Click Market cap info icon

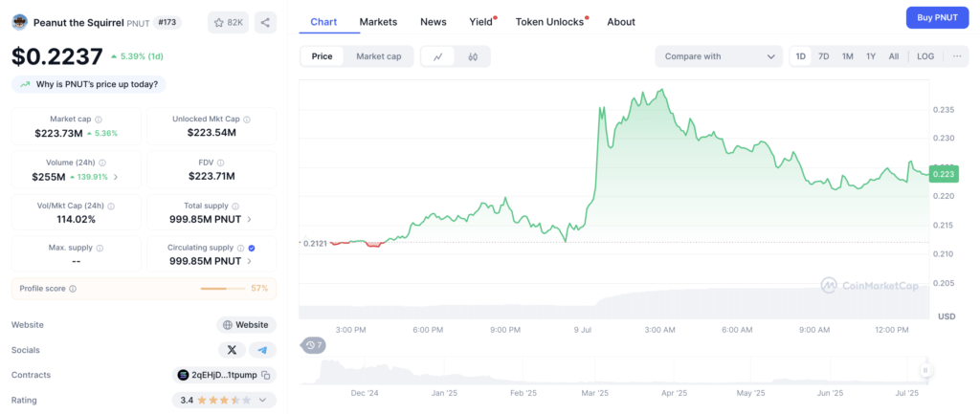(x=99, y=119)
